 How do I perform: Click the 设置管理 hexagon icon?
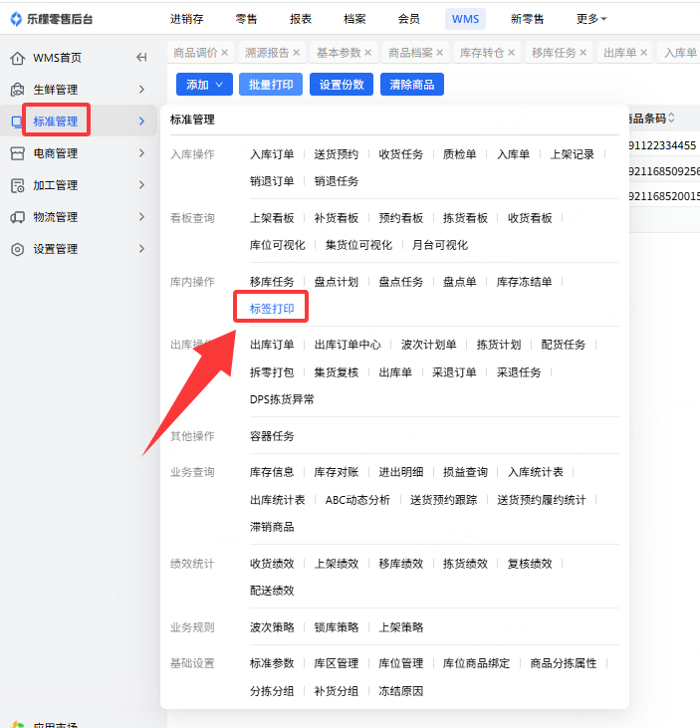click(x=17, y=249)
